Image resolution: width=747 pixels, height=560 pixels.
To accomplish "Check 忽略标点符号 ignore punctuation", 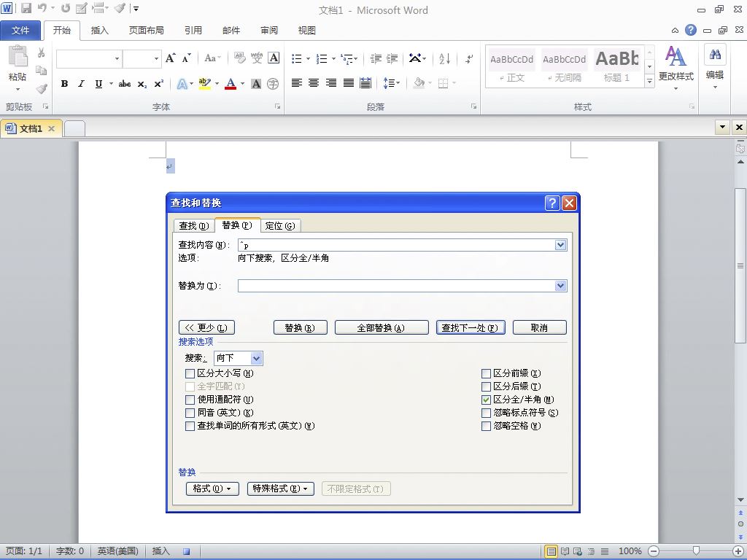I will tap(486, 413).
